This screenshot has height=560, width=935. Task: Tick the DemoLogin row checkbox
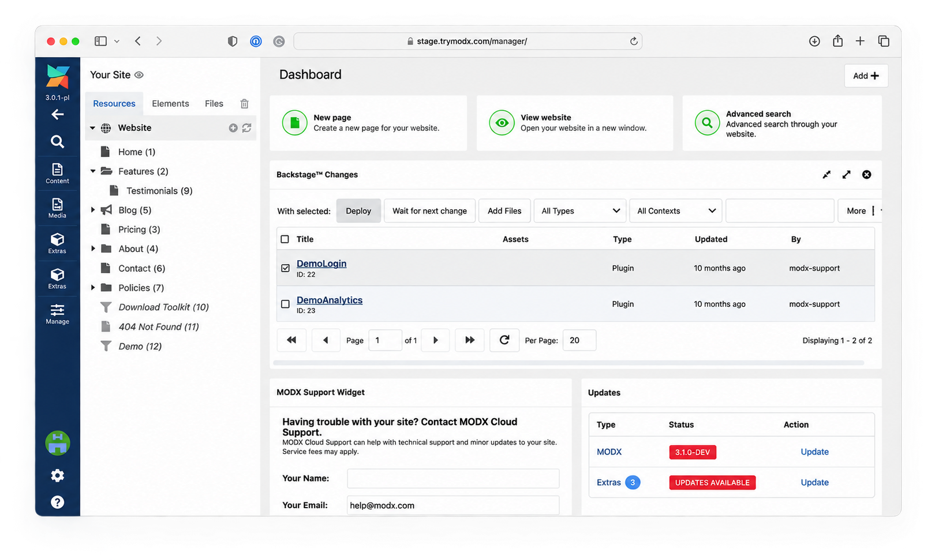tap(285, 268)
